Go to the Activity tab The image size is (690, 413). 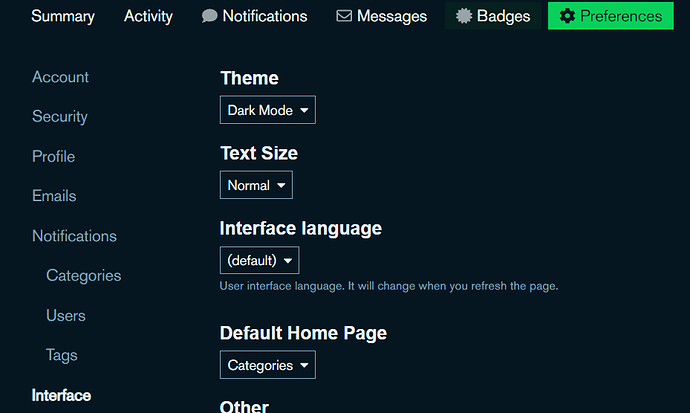click(x=148, y=16)
